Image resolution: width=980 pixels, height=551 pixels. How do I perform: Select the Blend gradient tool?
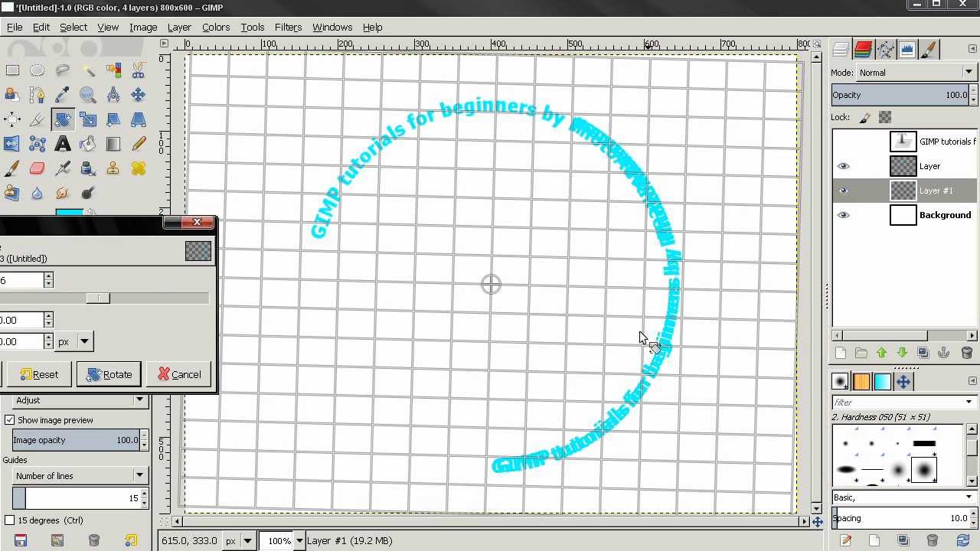[x=113, y=144]
